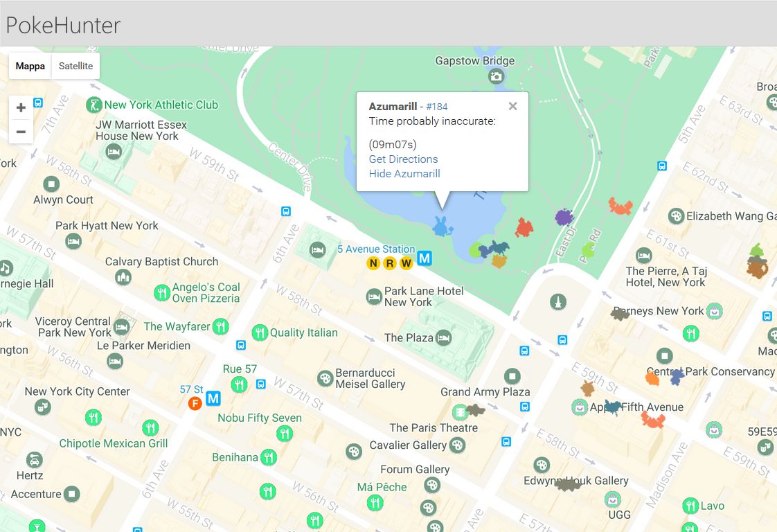
Task: Click the Grand Army Plaza monument icon
Action: [x=512, y=377]
